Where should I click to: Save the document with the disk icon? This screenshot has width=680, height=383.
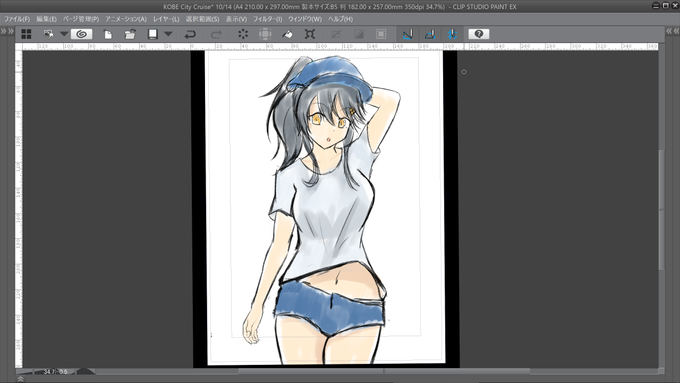point(152,34)
